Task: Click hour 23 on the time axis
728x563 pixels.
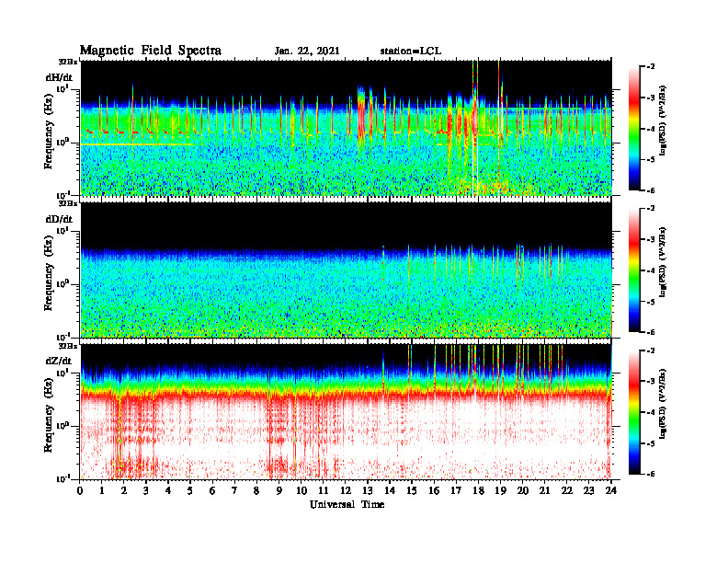Action: click(x=588, y=490)
